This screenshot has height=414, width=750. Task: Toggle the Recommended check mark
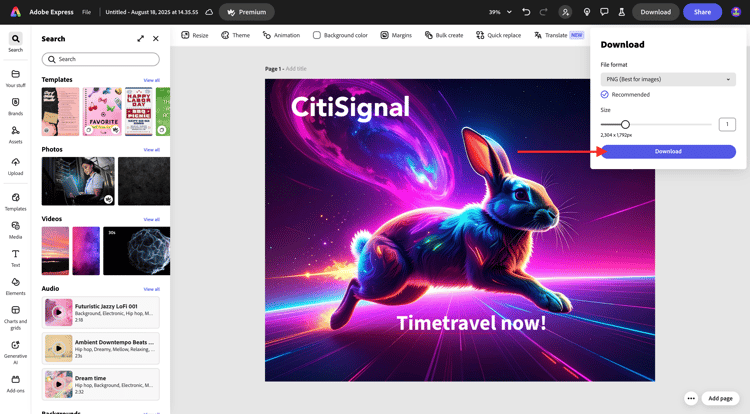pyautogui.click(x=605, y=95)
